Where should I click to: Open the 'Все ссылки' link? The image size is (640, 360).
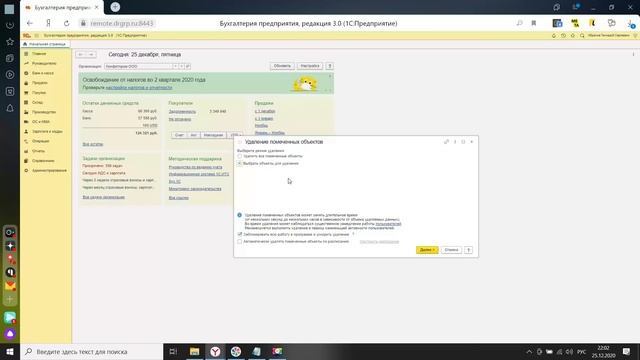[x=178, y=198]
